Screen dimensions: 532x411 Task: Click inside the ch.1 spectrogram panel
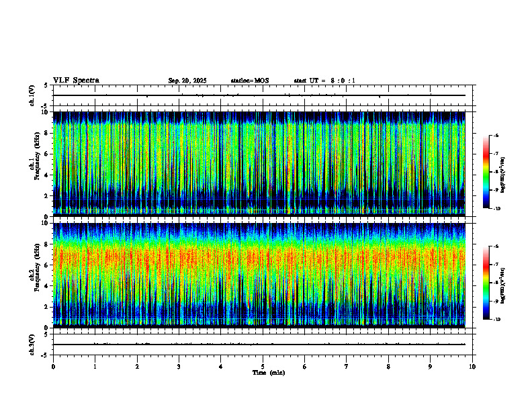[259, 164]
